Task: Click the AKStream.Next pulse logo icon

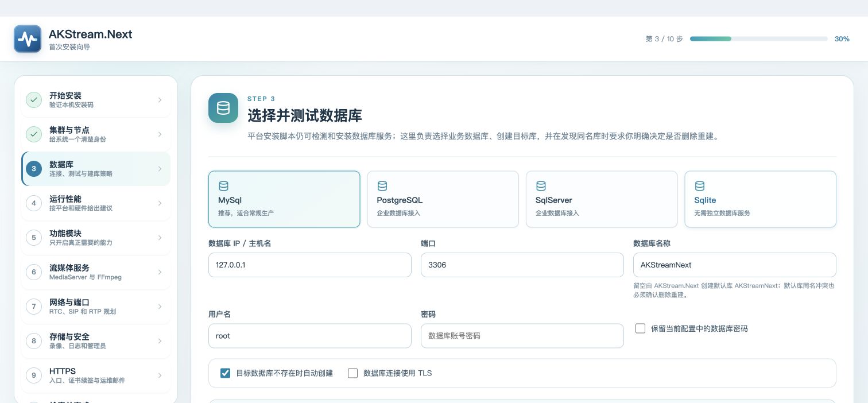Action: (28, 38)
